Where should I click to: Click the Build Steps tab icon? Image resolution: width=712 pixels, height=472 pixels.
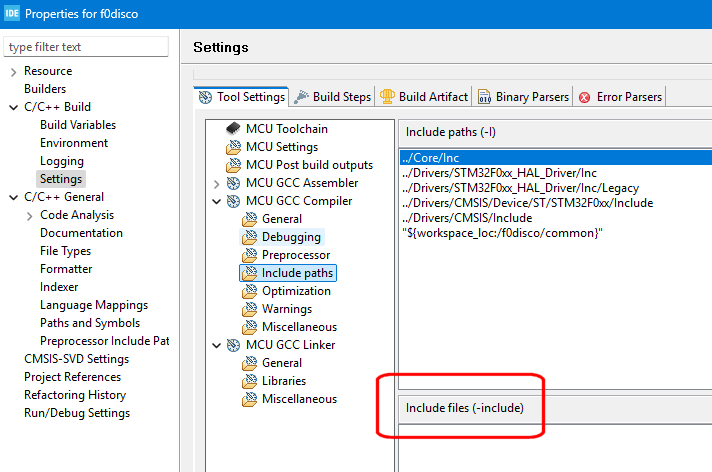pyautogui.click(x=301, y=97)
